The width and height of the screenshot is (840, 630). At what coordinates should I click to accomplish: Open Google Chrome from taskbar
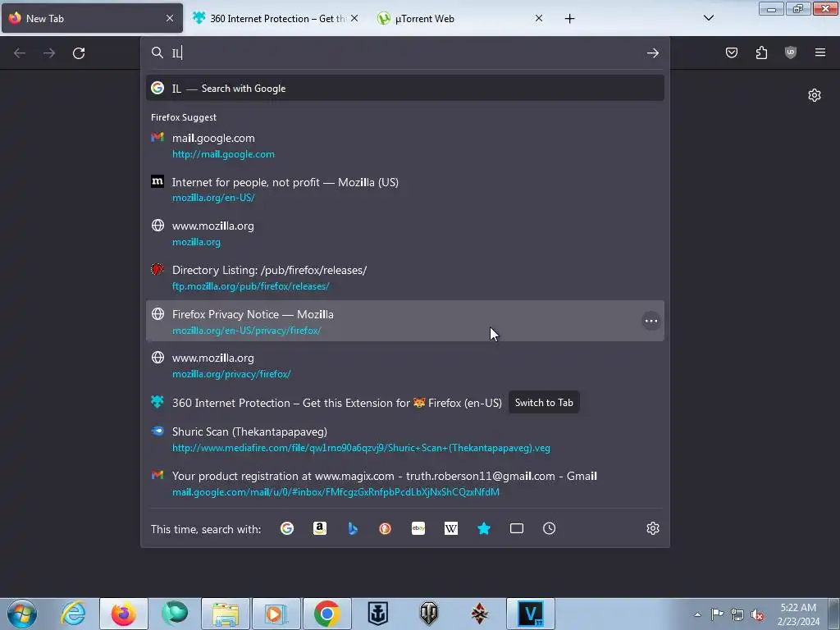click(326, 614)
